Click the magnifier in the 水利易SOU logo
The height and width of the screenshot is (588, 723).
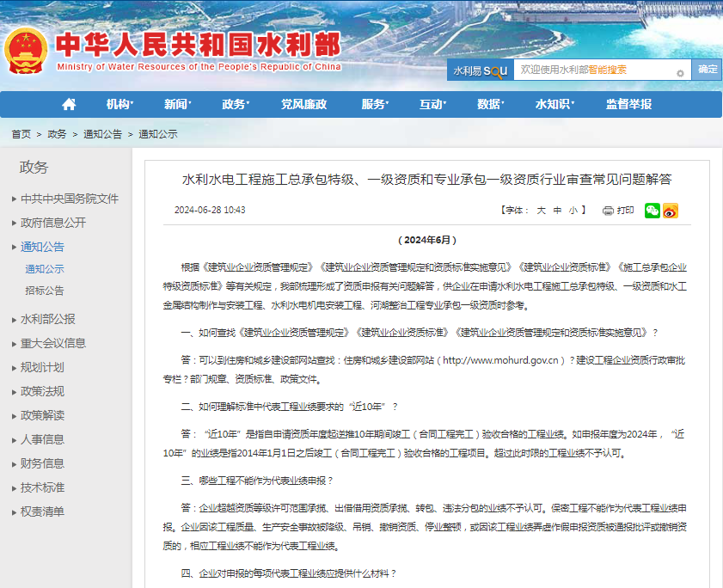tap(497, 70)
